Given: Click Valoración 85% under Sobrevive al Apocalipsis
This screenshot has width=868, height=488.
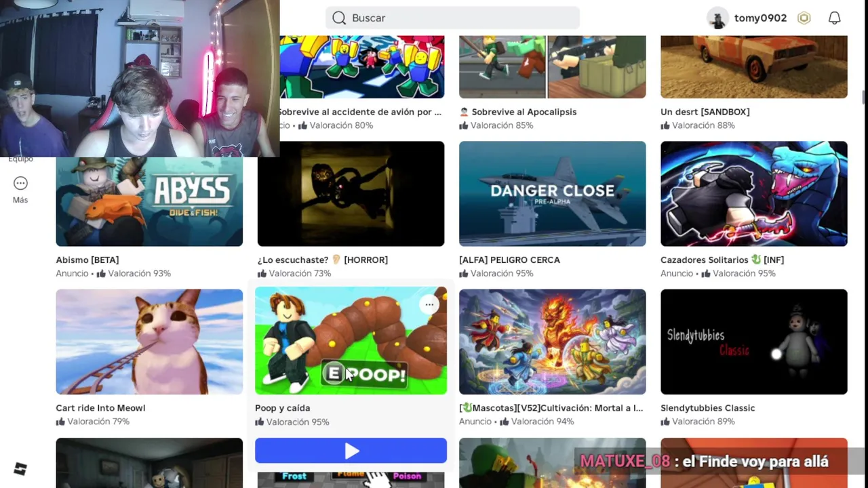Looking at the screenshot, I should pyautogui.click(x=502, y=125).
